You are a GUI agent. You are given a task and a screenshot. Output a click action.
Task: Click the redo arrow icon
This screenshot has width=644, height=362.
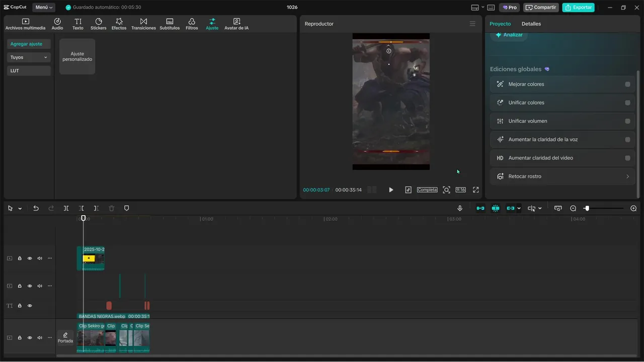click(51, 208)
